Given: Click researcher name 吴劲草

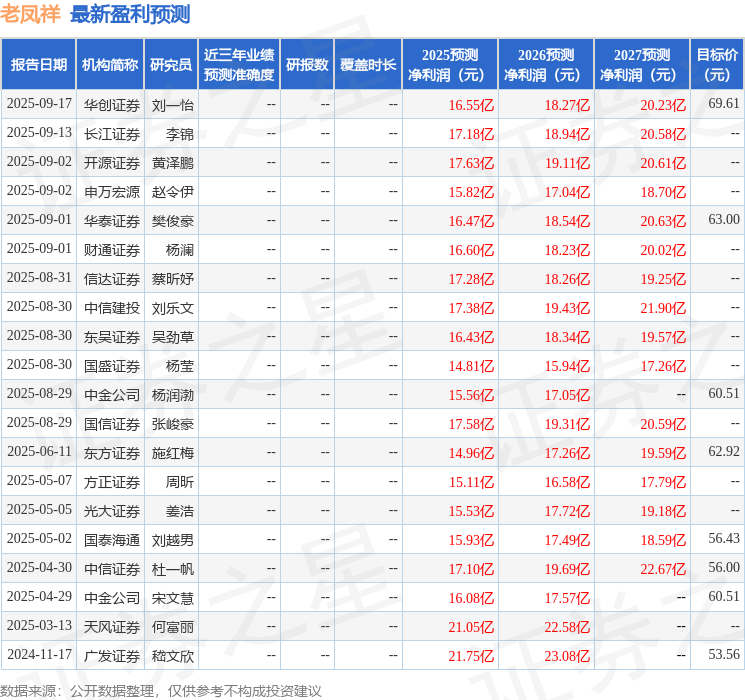Looking at the screenshot, I should click(x=172, y=337).
